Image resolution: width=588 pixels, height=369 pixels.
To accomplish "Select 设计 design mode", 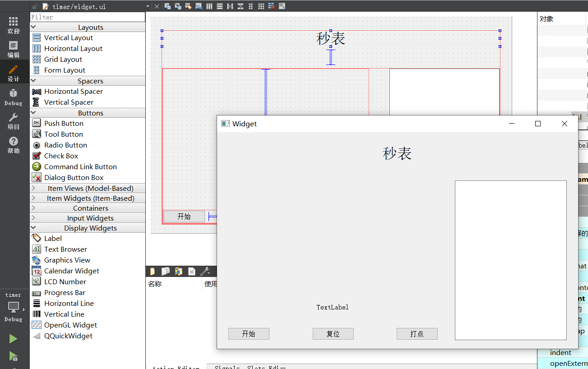I will coord(14,73).
